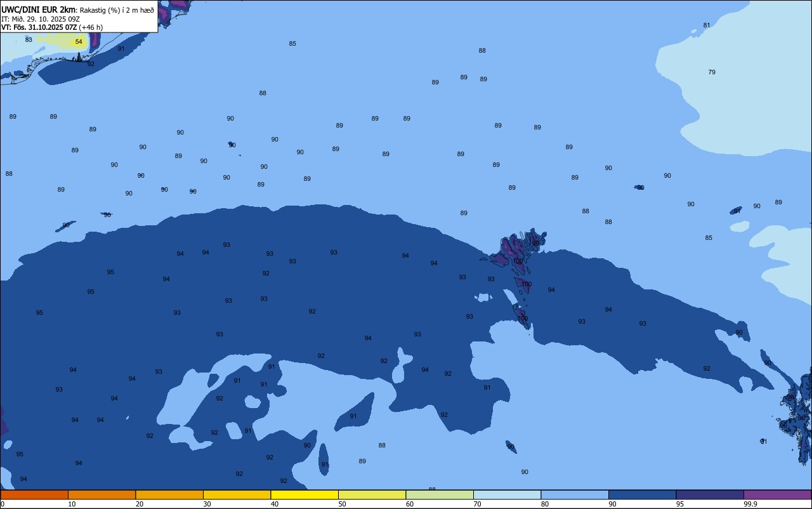
Task: Click the 70–80 lightest blue legend swatch
Action: [x=507, y=494]
